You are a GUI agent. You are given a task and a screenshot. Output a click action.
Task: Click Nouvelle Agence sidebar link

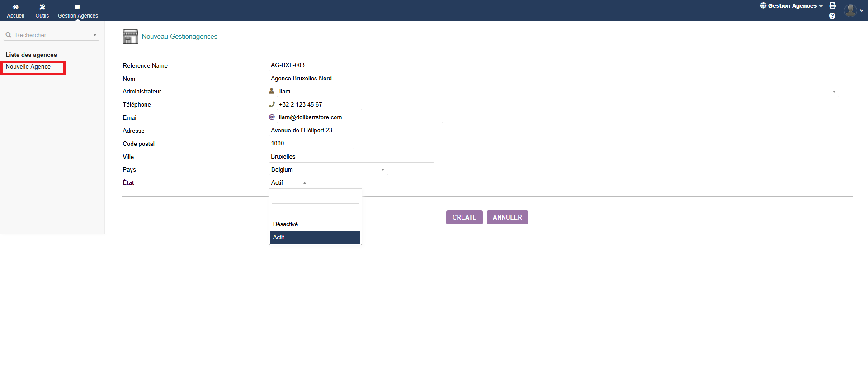28,67
